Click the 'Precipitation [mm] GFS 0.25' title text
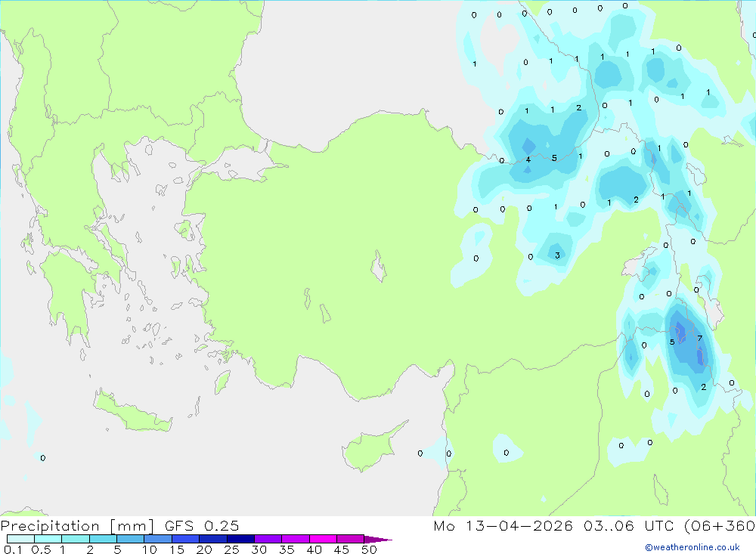The image size is (756, 554). (119, 525)
